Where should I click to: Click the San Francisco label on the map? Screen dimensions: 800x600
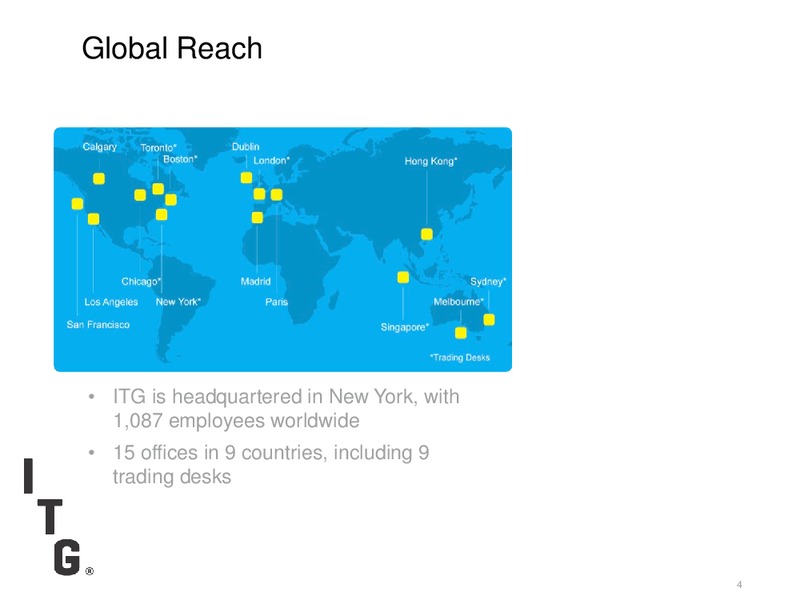(x=98, y=324)
